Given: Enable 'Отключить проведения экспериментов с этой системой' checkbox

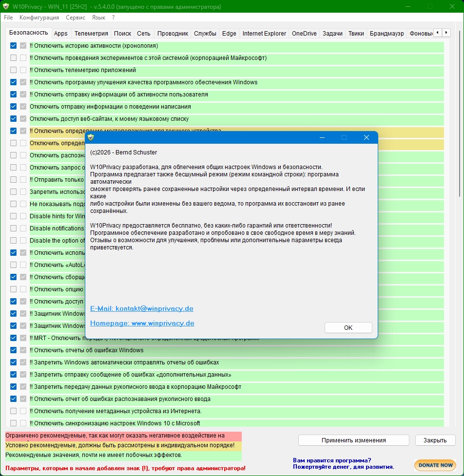Looking at the screenshot, I should 13,57.
